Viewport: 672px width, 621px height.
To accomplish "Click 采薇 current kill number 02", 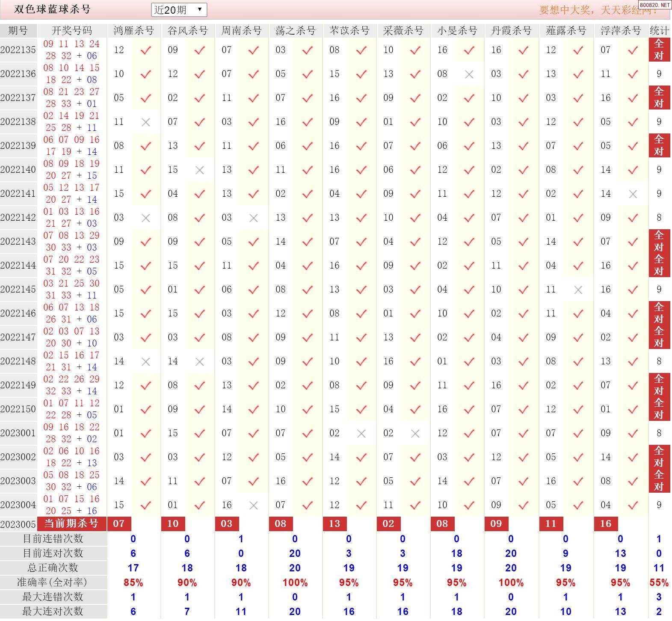I will (389, 523).
